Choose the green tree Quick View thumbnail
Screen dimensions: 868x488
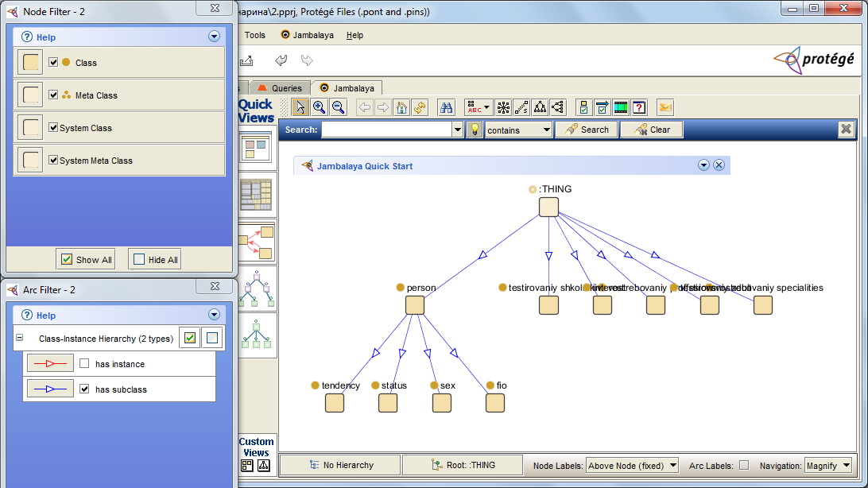coord(257,334)
